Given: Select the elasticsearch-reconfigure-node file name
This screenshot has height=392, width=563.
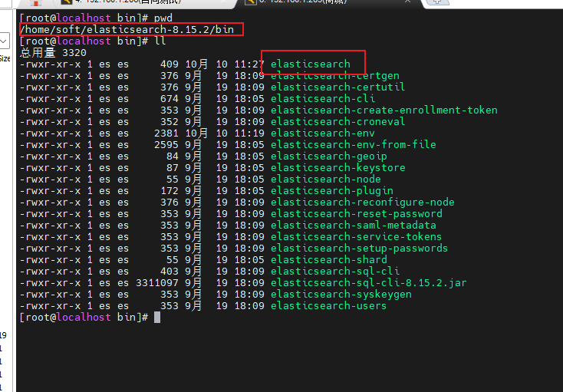Looking at the screenshot, I should 363,202.
